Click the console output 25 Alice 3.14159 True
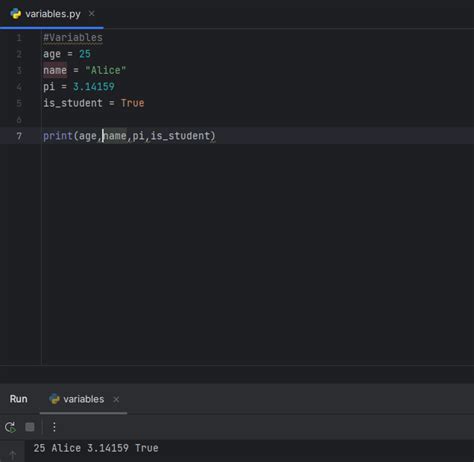Image resolution: width=474 pixels, height=462 pixels. 96,448
